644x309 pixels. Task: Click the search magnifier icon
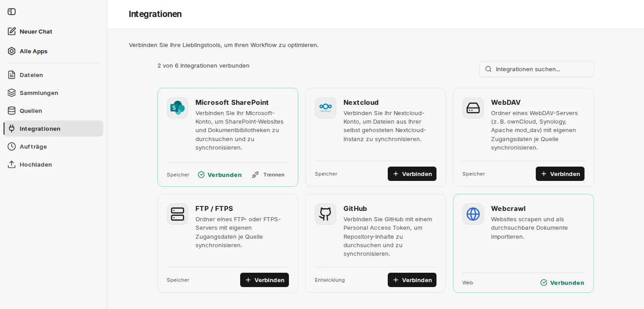[488, 69]
